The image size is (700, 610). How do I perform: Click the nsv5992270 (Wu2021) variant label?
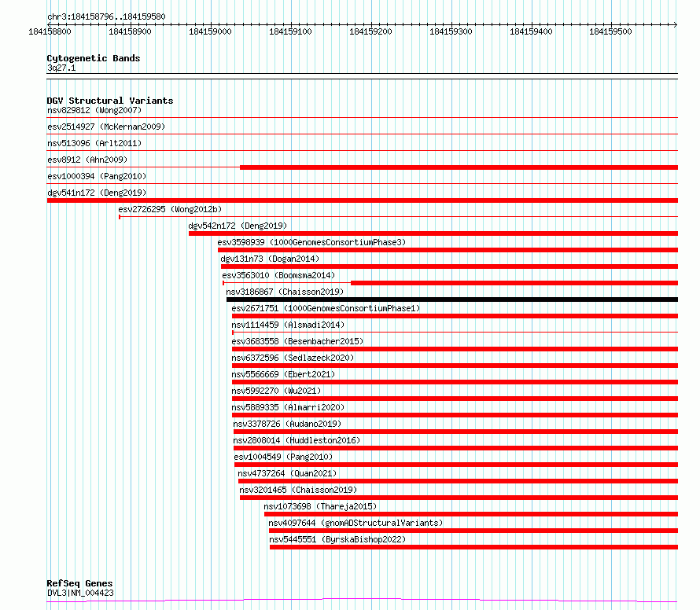[276, 391]
